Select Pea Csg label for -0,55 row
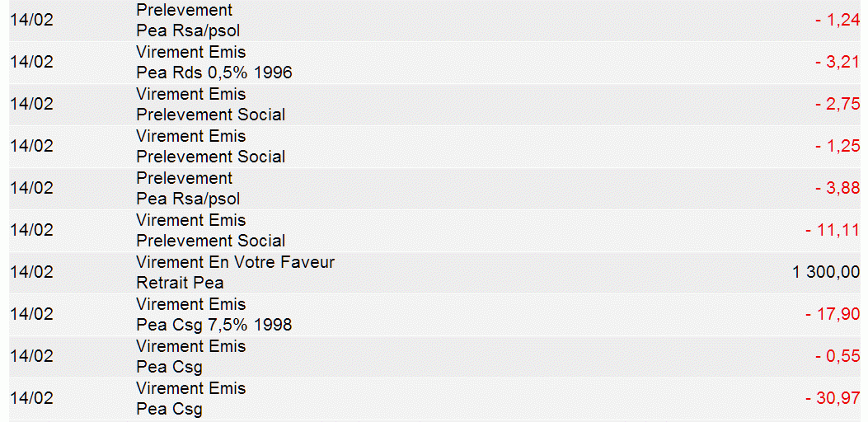 point(169,368)
